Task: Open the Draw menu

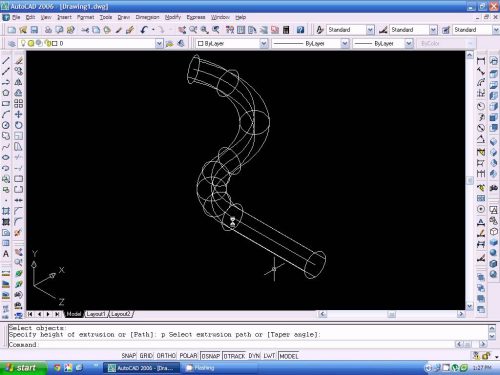Action: pos(124,17)
